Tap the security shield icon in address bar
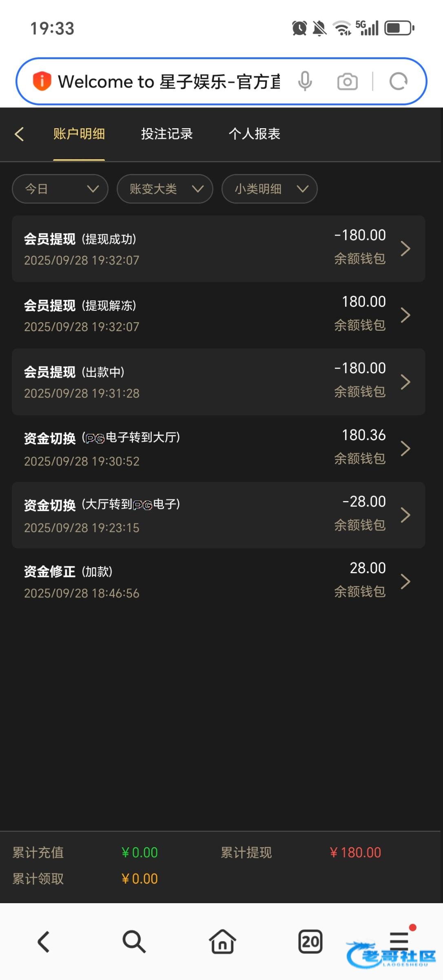 [42, 81]
